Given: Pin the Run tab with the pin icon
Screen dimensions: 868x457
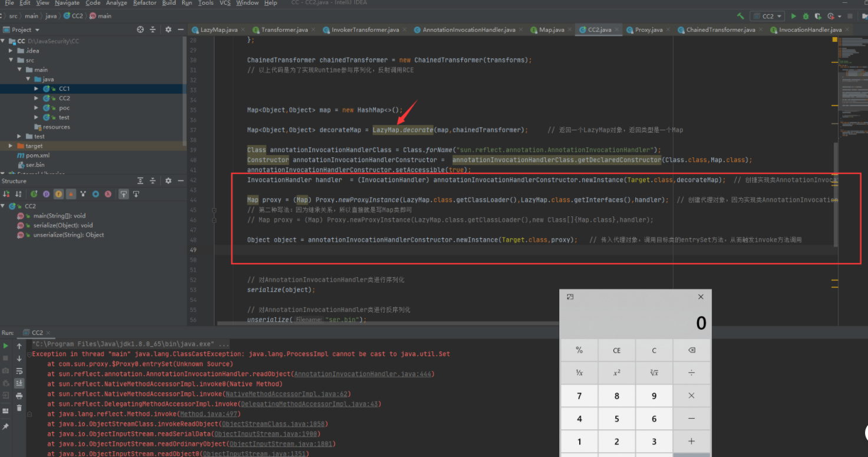Looking at the screenshot, I should 6,426.
